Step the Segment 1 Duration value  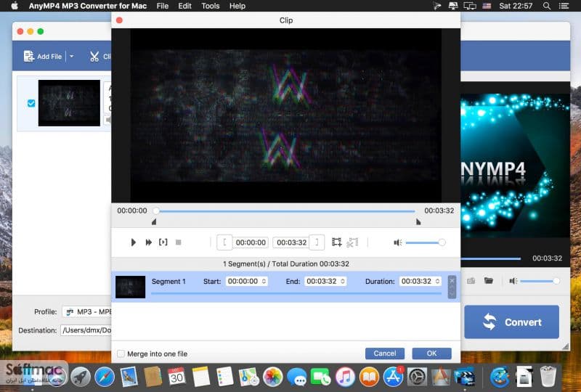pyautogui.click(x=438, y=282)
